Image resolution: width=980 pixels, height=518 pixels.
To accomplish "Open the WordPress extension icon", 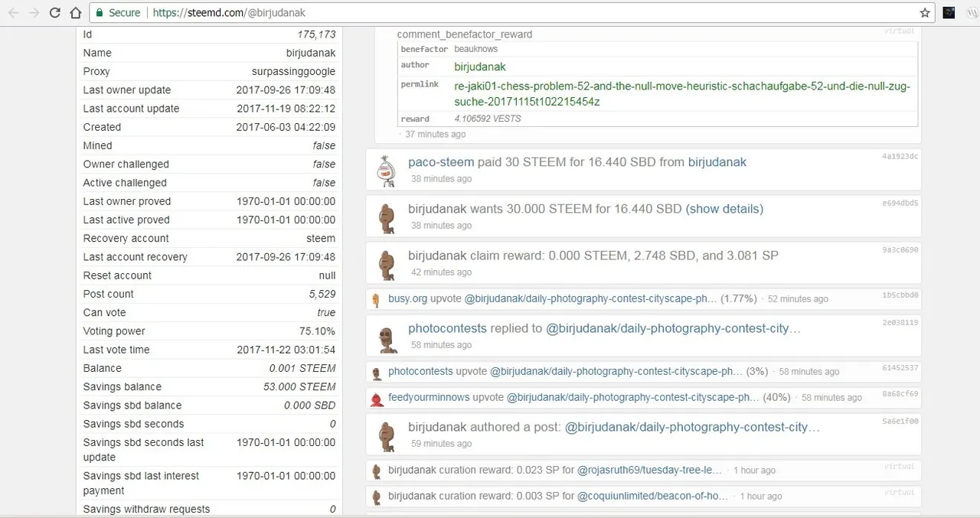I will pyautogui.click(x=972, y=13).
